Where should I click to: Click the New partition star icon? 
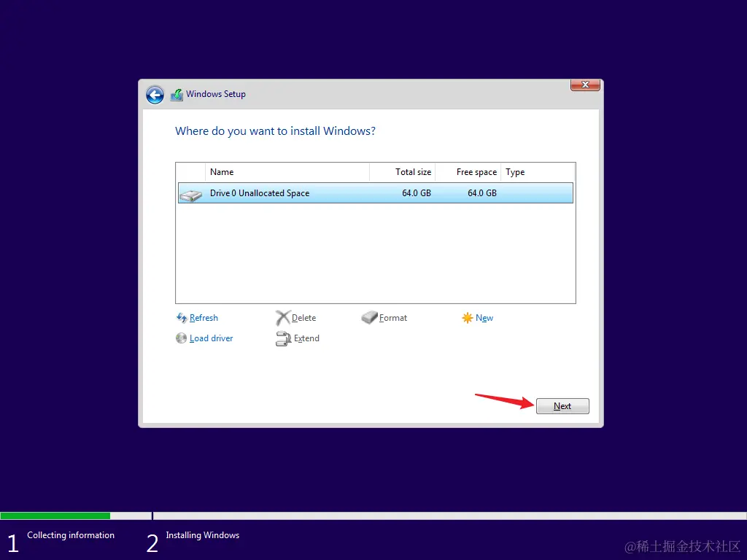tap(468, 318)
